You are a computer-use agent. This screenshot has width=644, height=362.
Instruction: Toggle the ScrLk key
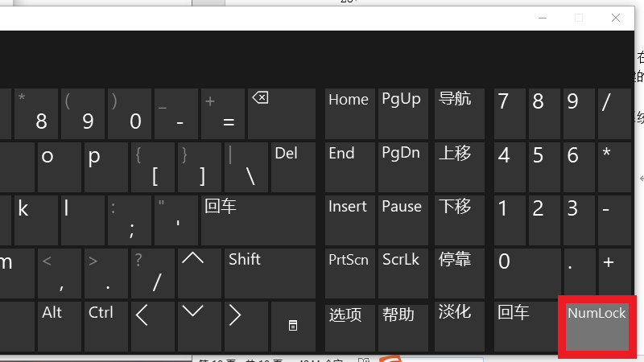tap(403, 273)
